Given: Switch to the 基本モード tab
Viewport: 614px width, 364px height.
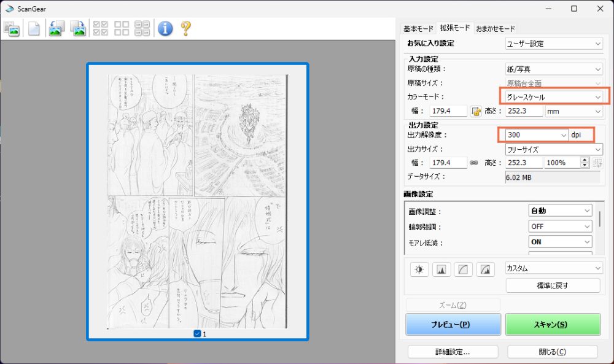Looking at the screenshot, I should point(418,29).
